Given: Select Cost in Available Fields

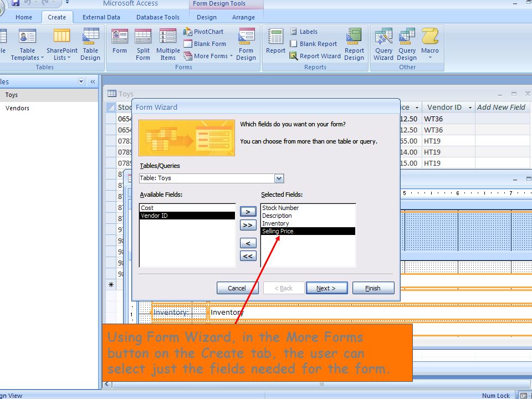Looking at the screenshot, I should point(187,208).
